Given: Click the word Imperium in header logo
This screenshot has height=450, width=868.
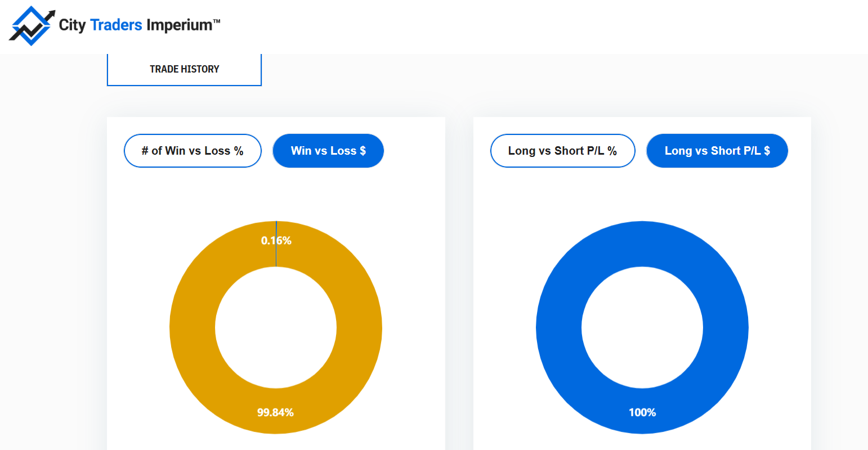Looking at the screenshot, I should click(x=180, y=25).
